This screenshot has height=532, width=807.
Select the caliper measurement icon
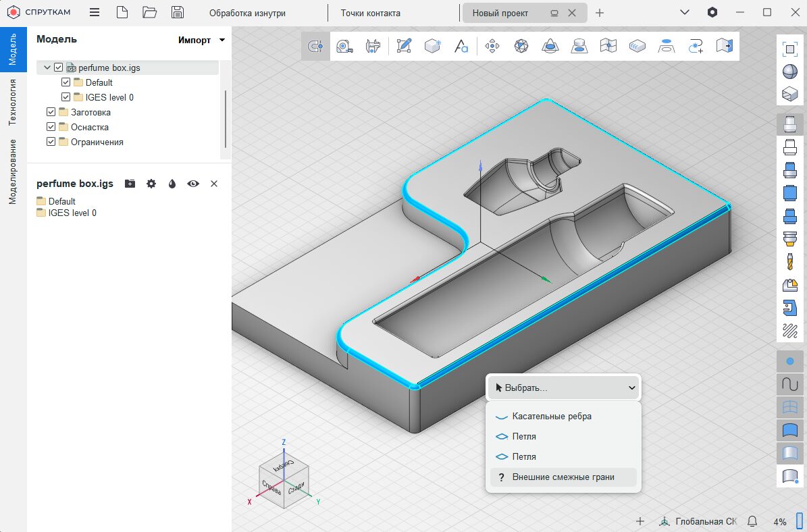pyautogui.click(x=373, y=46)
